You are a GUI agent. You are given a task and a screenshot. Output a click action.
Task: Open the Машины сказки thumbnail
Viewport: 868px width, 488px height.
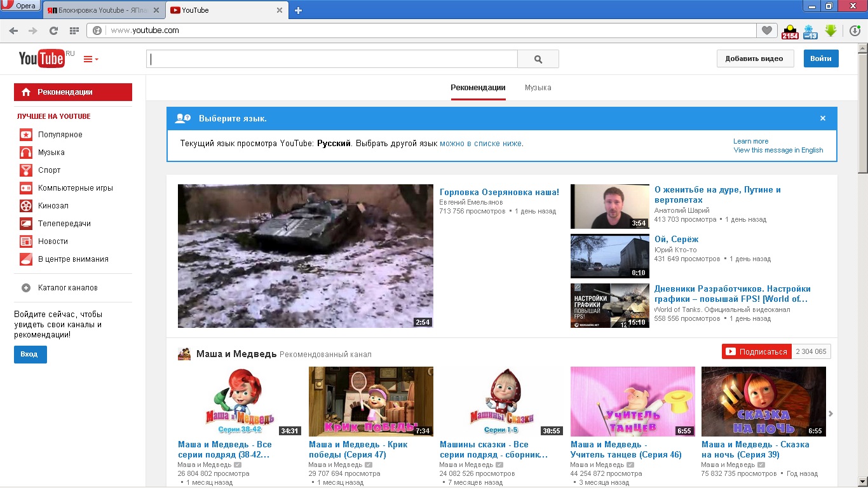pyautogui.click(x=502, y=402)
